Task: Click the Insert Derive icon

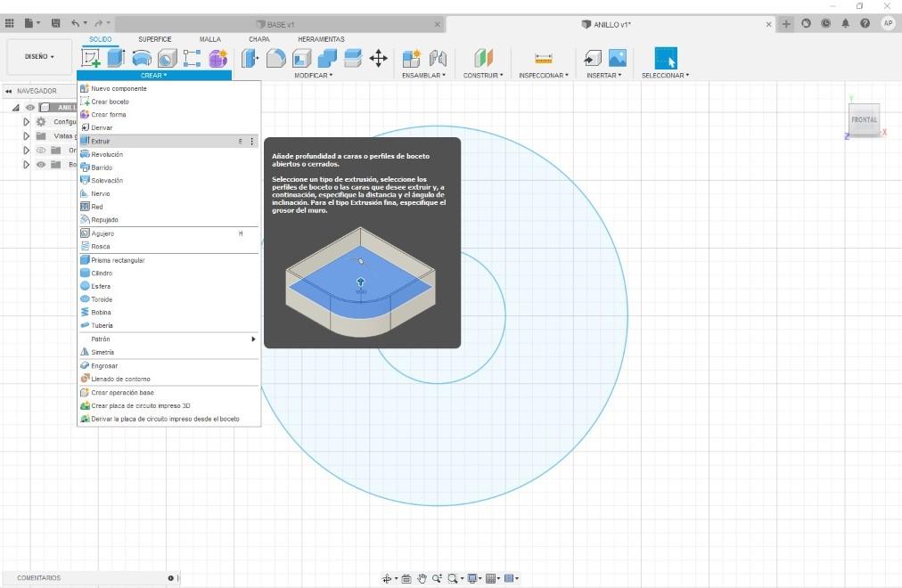Action: point(593,58)
